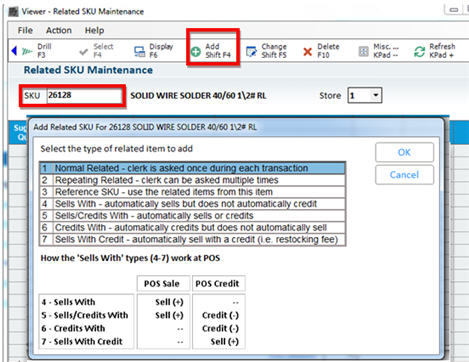The height and width of the screenshot is (362, 469).
Task: Select row 2 Repeating Related type
Action: (192, 180)
